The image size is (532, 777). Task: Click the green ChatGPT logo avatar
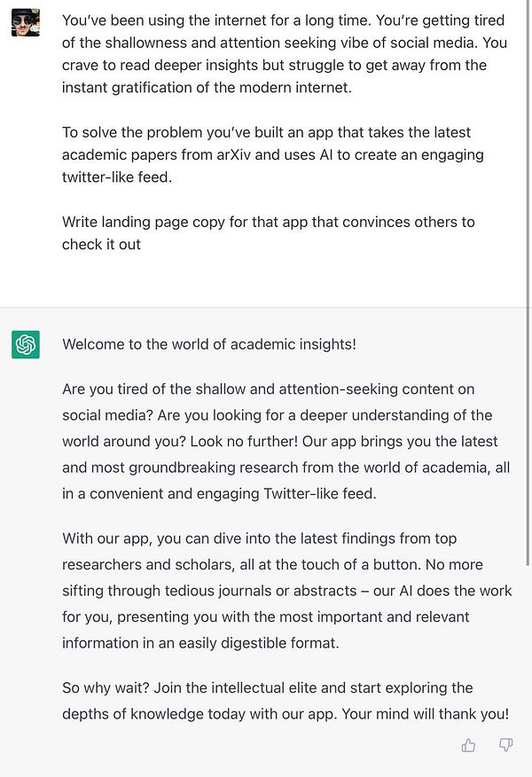click(26, 344)
